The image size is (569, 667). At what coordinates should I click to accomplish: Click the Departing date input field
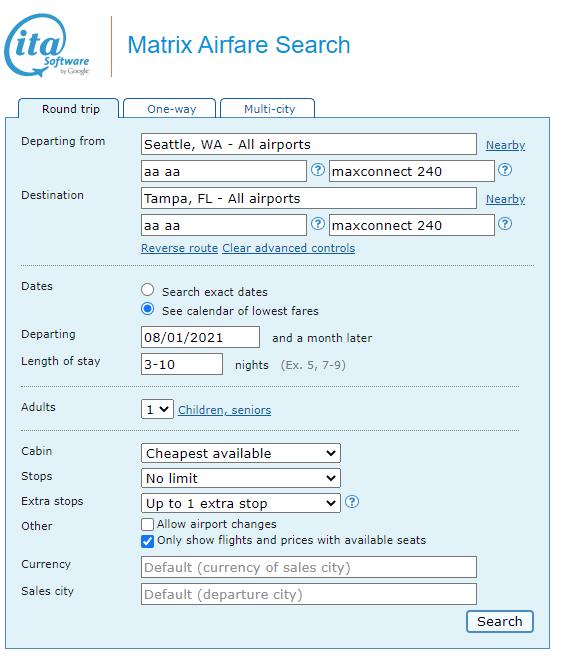(200, 337)
